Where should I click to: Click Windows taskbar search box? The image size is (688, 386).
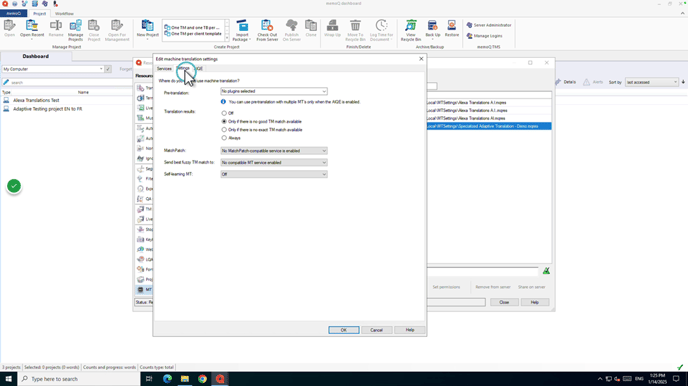79,379
